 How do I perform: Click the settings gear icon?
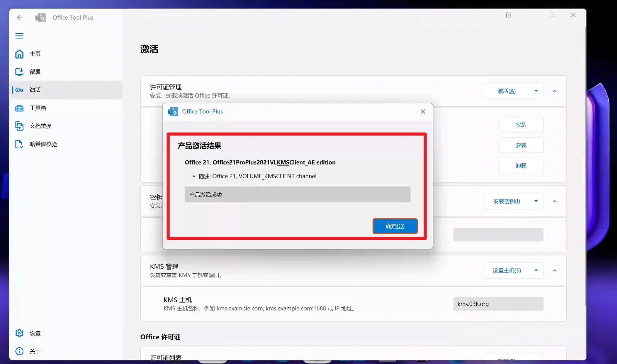(x=20, y=333)
